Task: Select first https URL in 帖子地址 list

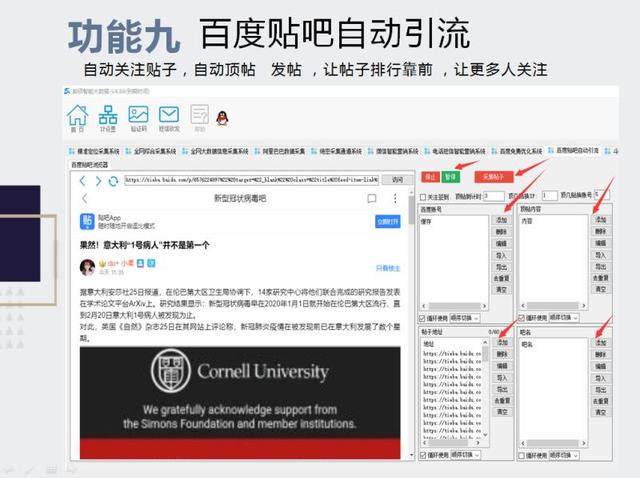Action: tap(452, 353)
